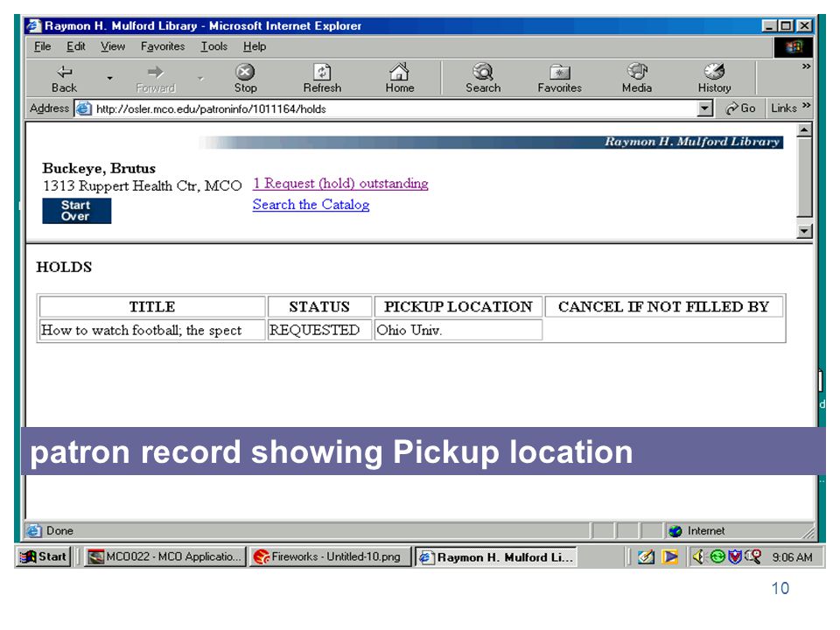
Task: Follow the Search the Catalog link
Action: coord(311,205)
